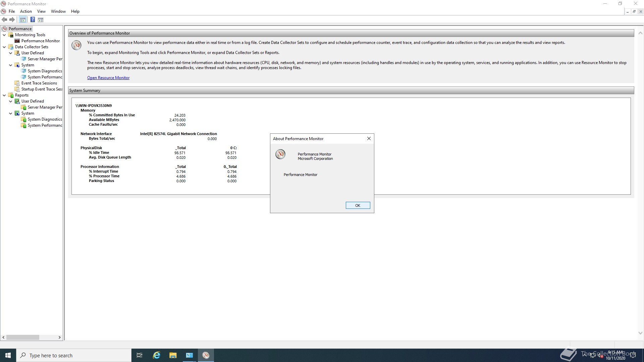Click the tree pane horizontal scrollbar thumb
The image size is (644, 362).
point(23,337)
